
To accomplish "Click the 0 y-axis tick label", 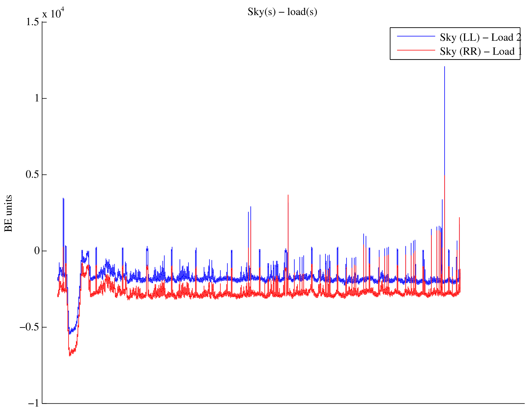I will pyautogui.click(x=37, y=251).
